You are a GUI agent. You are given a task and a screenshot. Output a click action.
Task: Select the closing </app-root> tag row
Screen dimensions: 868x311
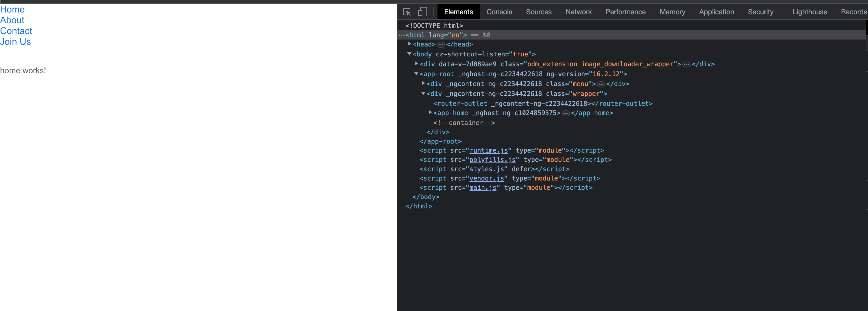tap(440, 141)
